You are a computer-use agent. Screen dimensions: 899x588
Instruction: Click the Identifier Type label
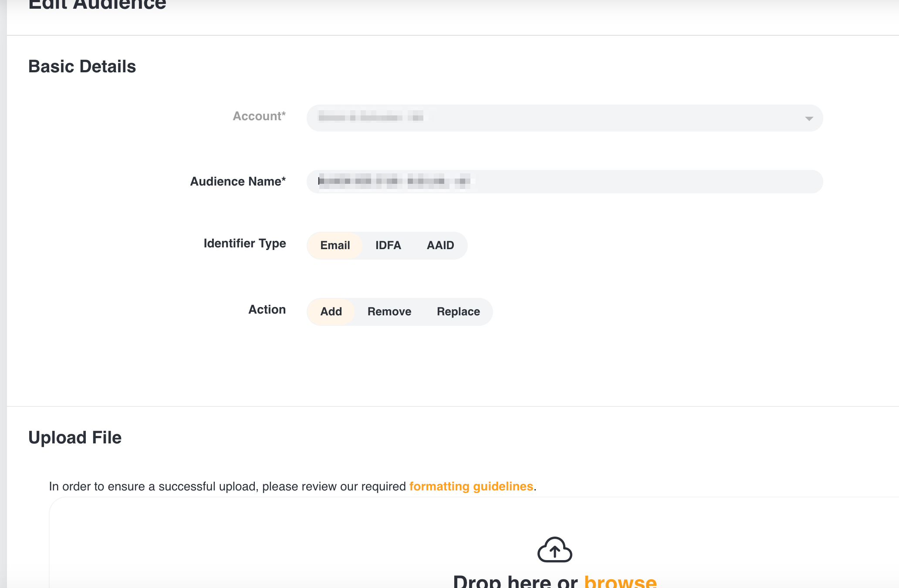(x=245, y=243)
